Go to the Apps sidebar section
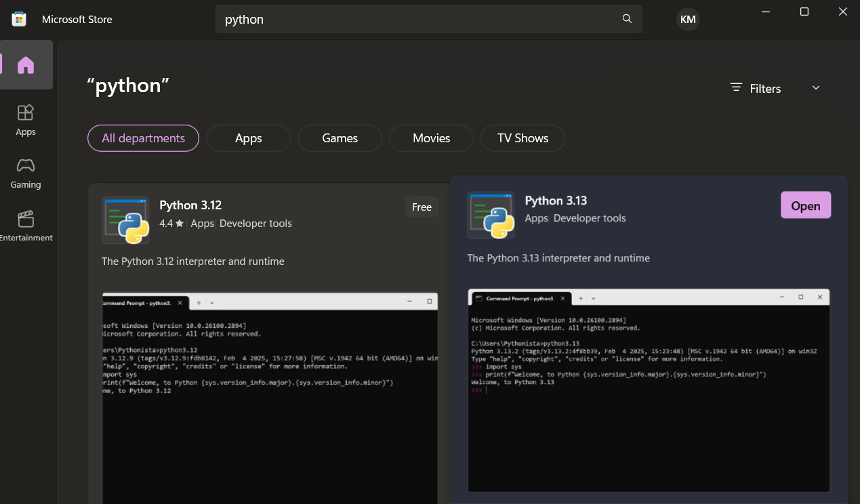The image size is (860, 504). (26, 121)
